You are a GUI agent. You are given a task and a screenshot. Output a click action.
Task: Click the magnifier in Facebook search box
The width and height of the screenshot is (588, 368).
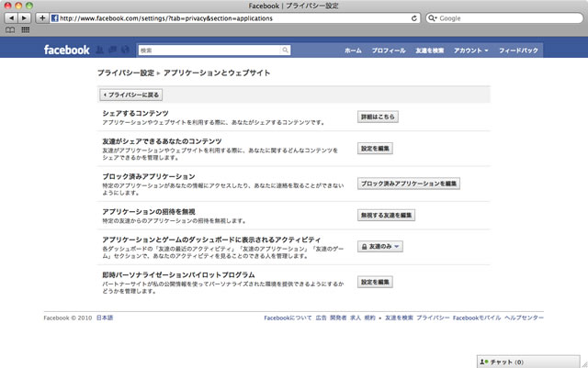[286, 50]
